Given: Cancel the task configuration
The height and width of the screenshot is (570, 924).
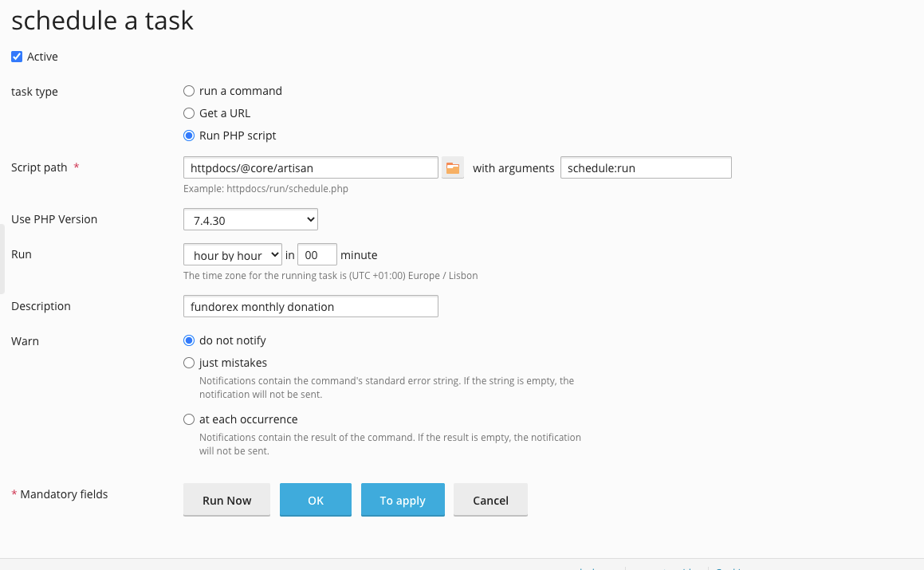Looking at the screenshot, I should click(x=490, y=500).
